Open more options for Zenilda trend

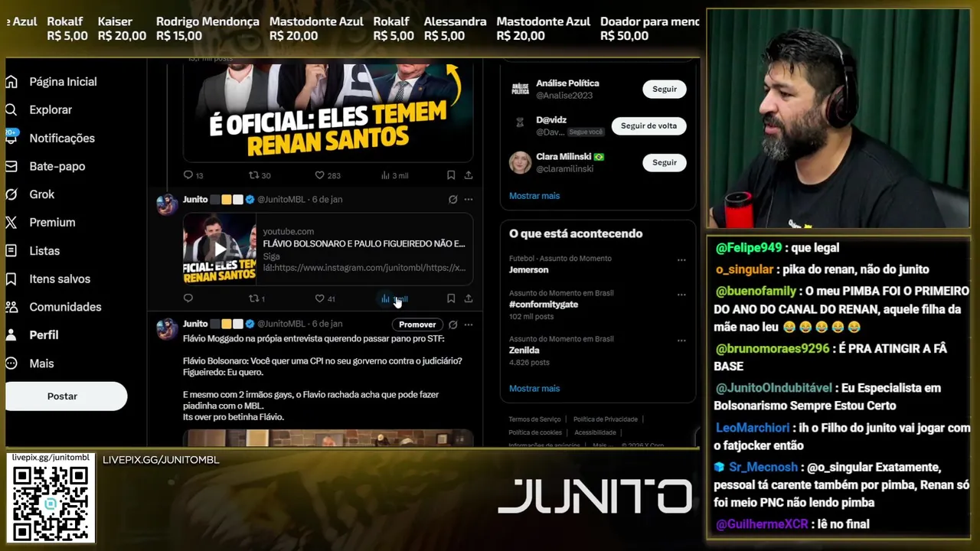tap(681, 341)
